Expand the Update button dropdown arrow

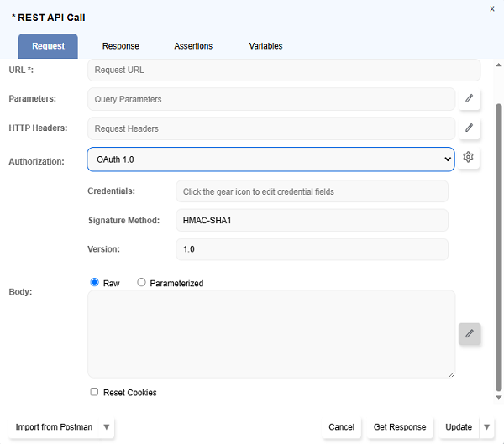(486, 427)
